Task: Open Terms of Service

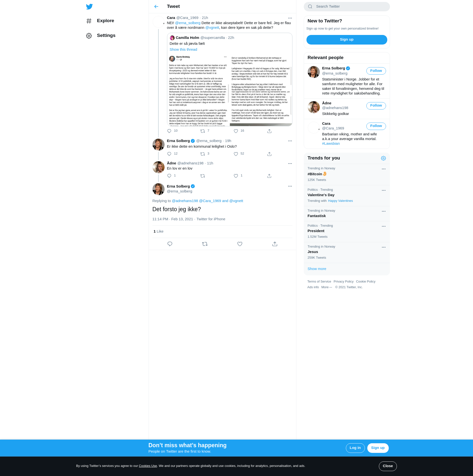Action: (319, 282)
